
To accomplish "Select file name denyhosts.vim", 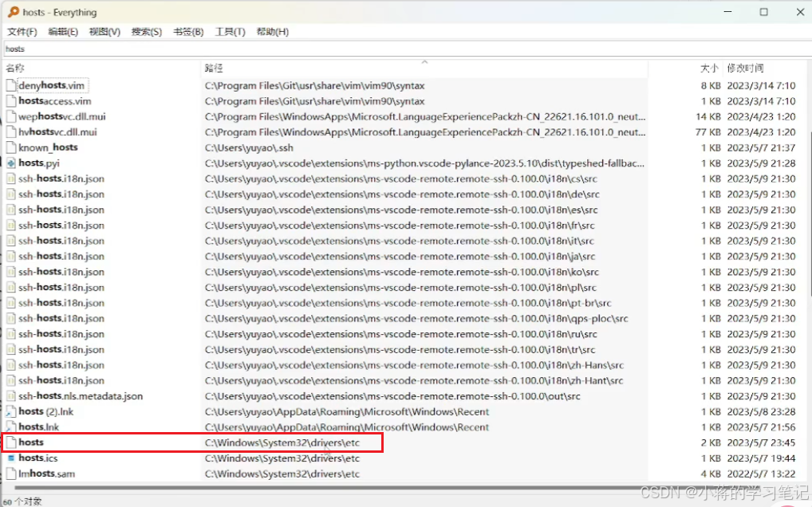I will tap(51, 85).
